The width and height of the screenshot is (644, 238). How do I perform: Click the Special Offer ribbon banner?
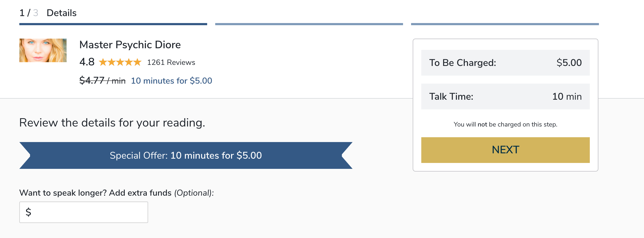click(x=186, y=155)
